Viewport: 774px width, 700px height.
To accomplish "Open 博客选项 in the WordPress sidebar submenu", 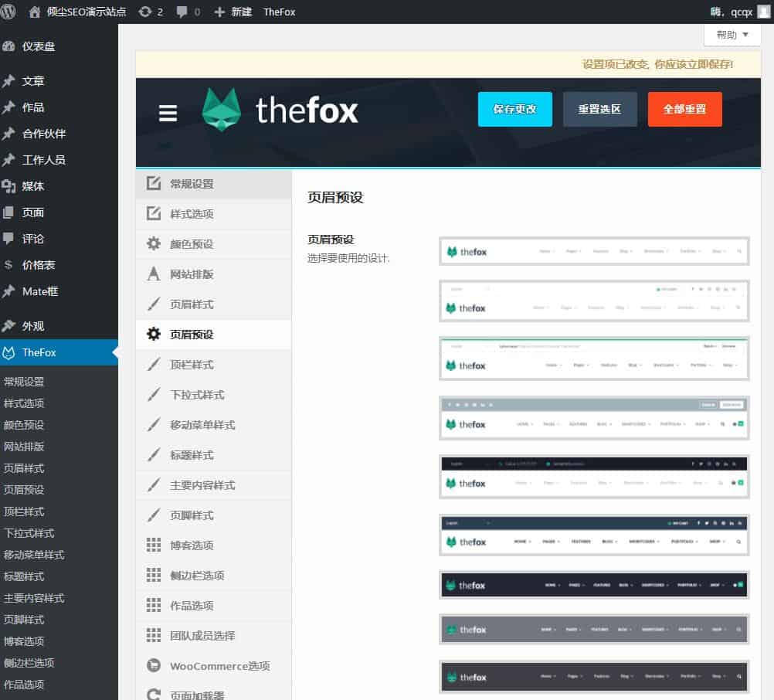I will point(24,641).
